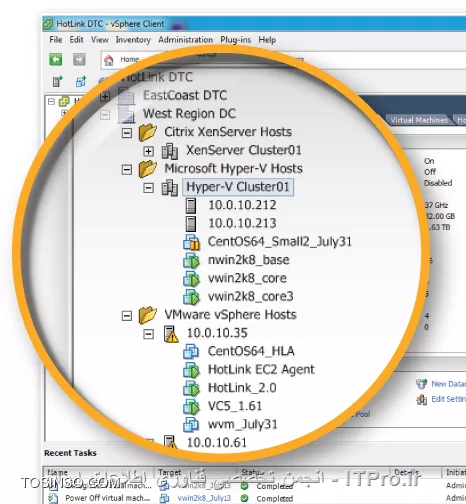466x504 pixels.
Task: Select Citrix XenServer Hosts in the tree
Action: [x=228, y=132]
